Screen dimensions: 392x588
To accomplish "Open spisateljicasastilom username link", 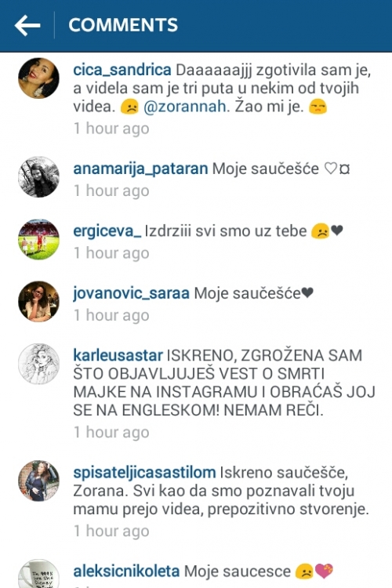I will point(144,473).
